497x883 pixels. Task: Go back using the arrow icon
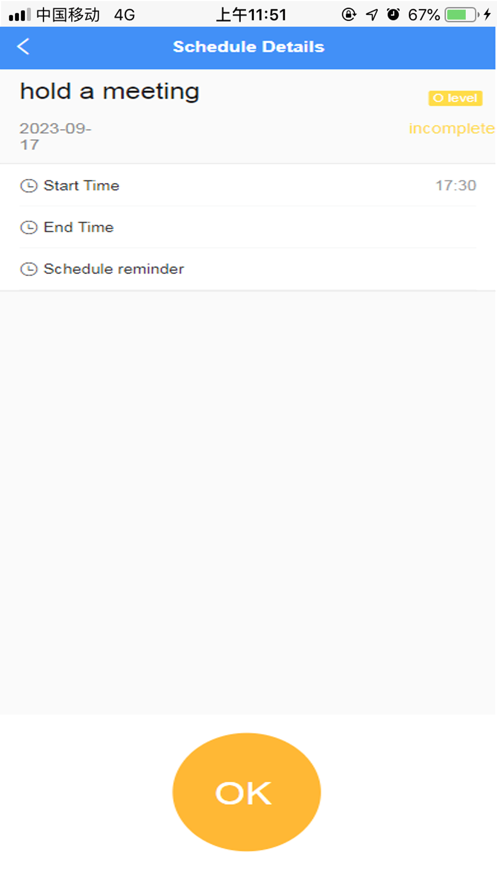pos(23,46)
